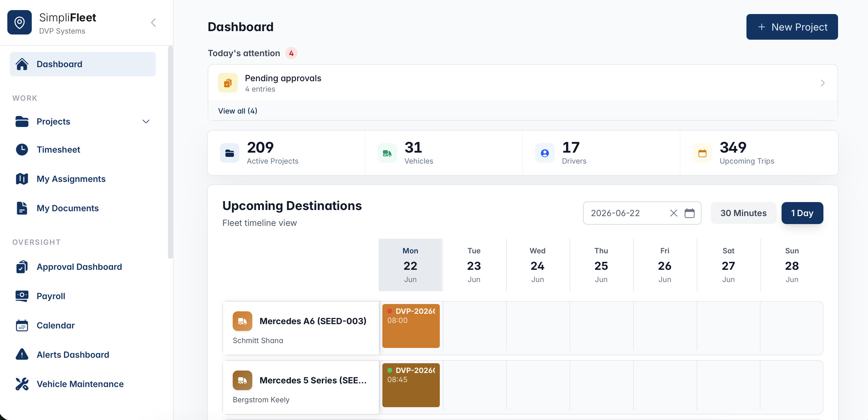Open Approval Dashboard
Viewport: 868px width, 420px height.
click(x=79, y=267)
